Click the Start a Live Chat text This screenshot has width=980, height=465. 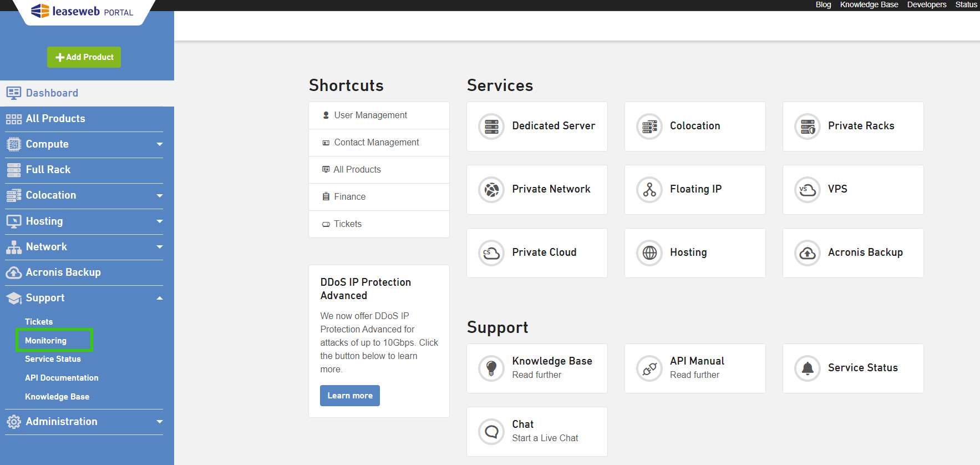tap(545, 438)
